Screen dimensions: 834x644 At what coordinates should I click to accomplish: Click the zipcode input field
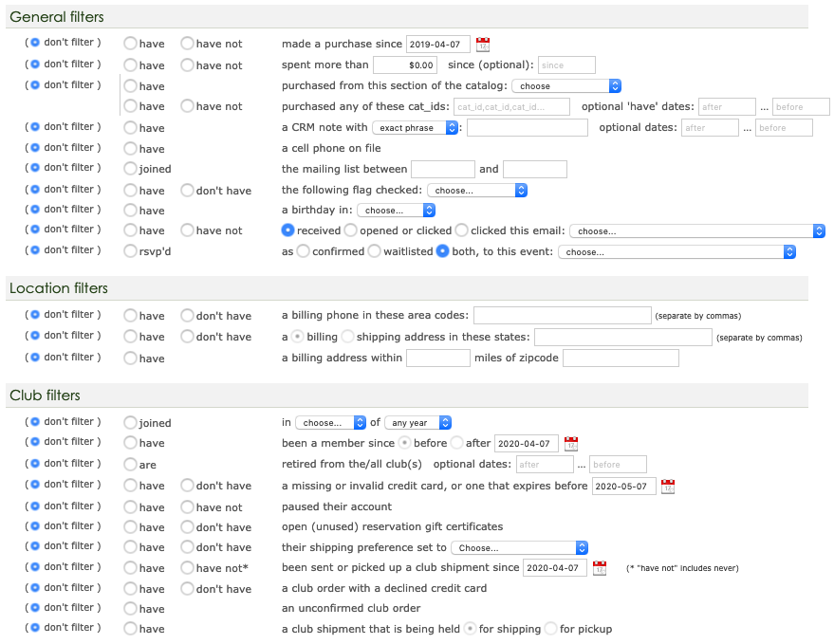click(x=621, y=358)
